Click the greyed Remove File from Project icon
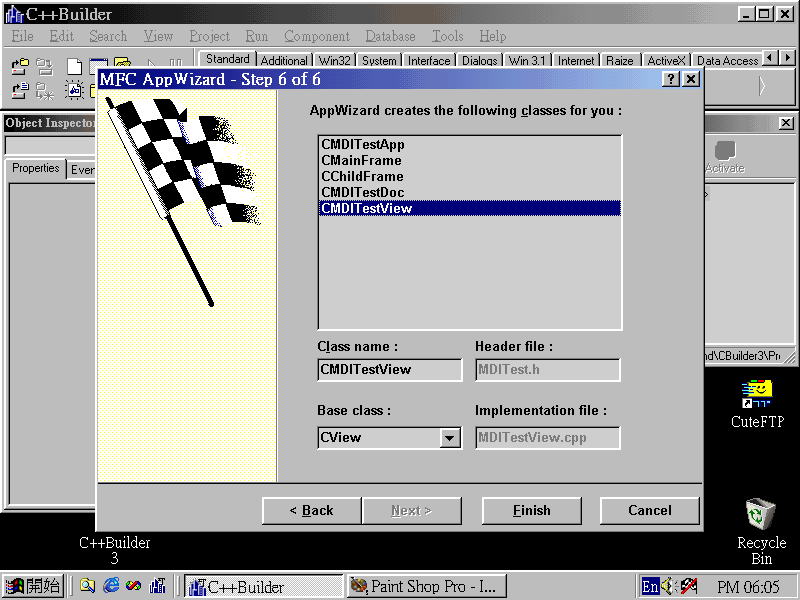This screenshot has height=600, width=800. coord(44,91)
